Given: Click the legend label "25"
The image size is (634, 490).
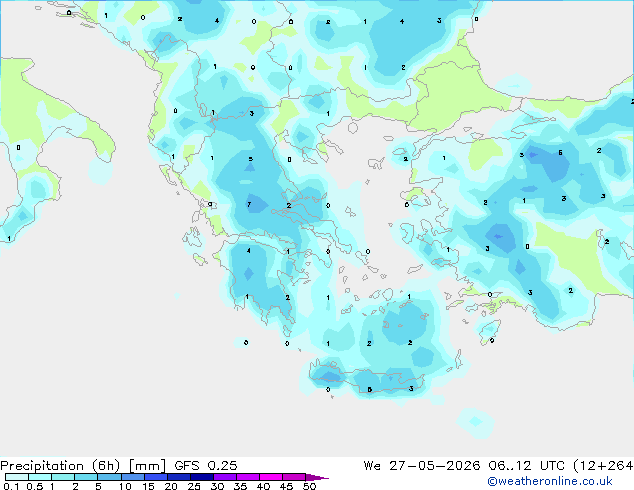Looking at the screenshot, I should pos(194,486).
